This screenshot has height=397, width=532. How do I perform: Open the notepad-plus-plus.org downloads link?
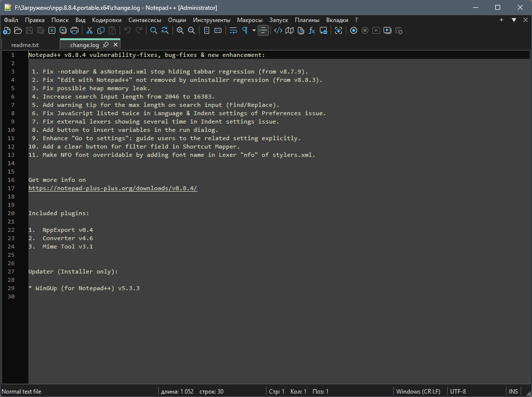[x=113, y=188]
